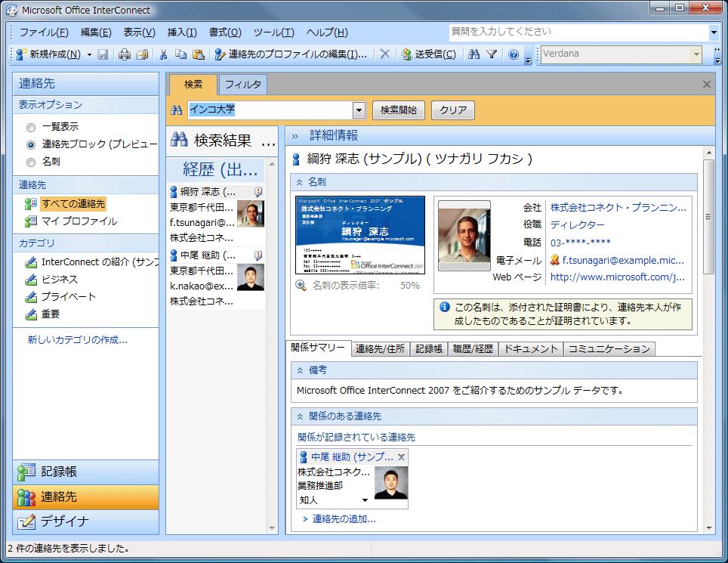Click 検索開始 button
The image size is (728, 563).
(398, 110)
